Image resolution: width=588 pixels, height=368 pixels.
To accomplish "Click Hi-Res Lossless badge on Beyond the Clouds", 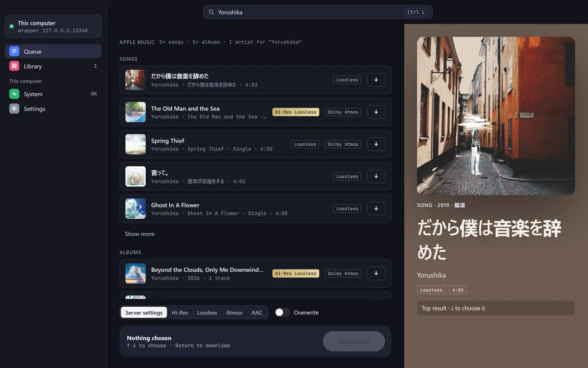I will pos(296,273).
